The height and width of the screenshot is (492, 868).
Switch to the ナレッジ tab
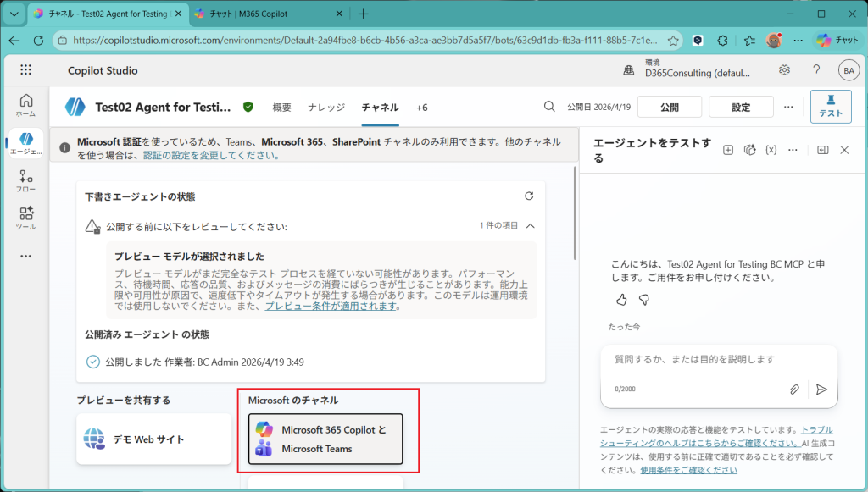[326, 108]
